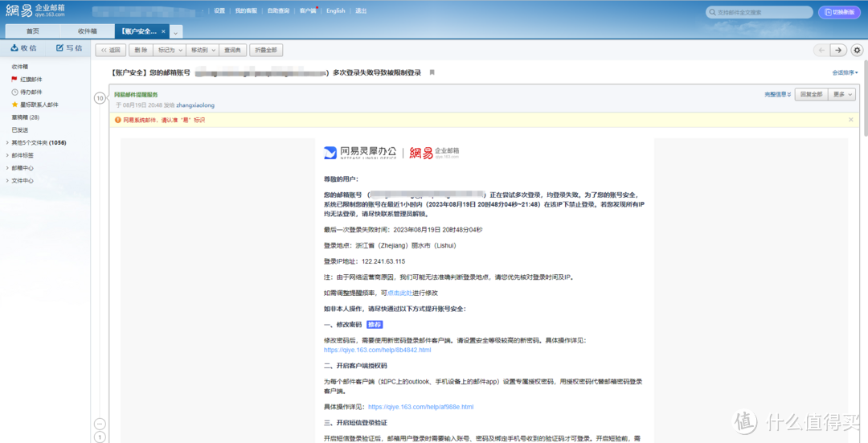Open the 标记为 mark-as dropdown
Image resolution: width=868 pixels, height=443 pixels.
coord(170,50)
